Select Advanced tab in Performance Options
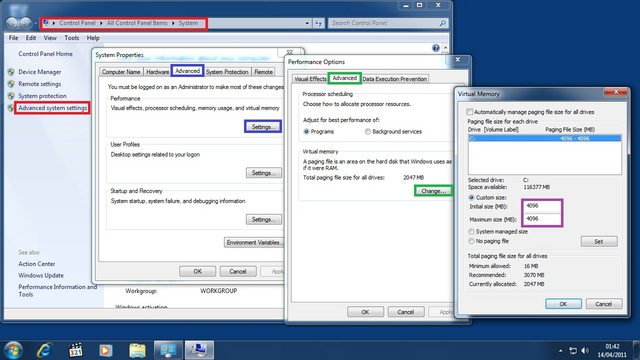 click(x=344, y=78)
